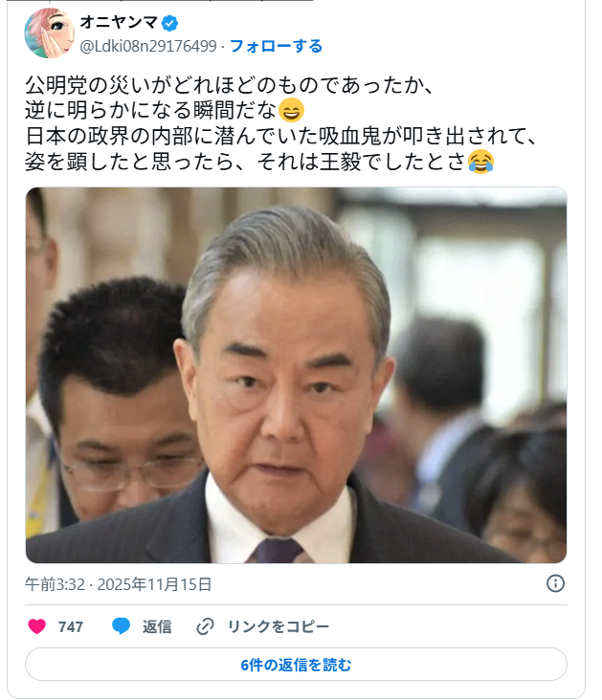
Task: Open the gray-haired man photo
Action: point(297,375)
